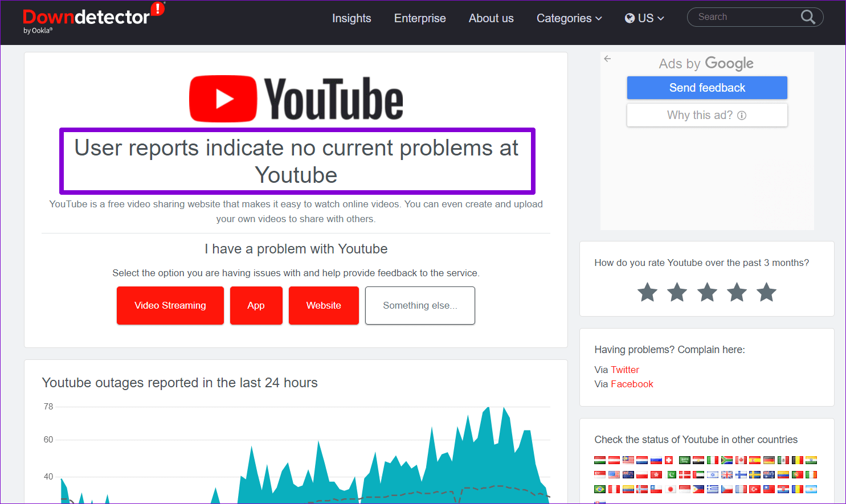Expand the Categories dropdown
The width and height of the screenshot is (846, 504).
click(569, 18)
